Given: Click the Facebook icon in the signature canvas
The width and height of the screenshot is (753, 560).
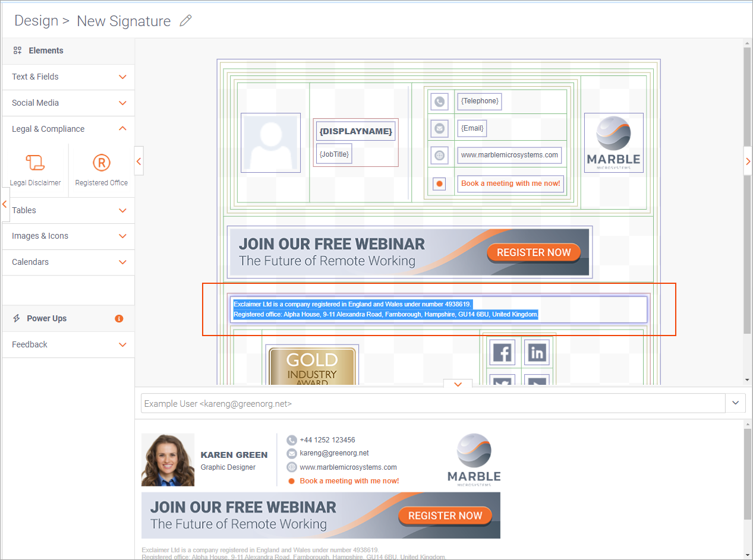Looking at the screenshot, I should coord(502,352).
